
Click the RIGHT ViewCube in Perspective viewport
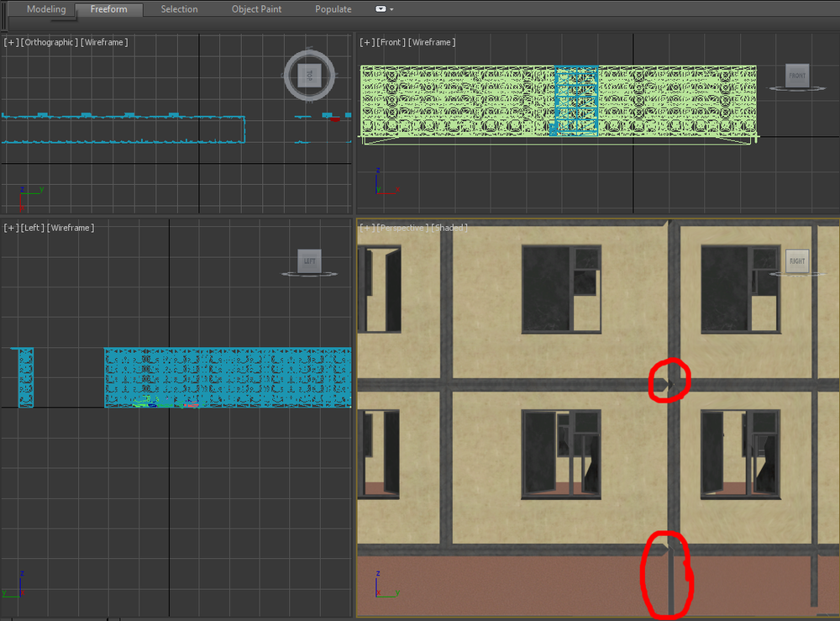point(796,261)
